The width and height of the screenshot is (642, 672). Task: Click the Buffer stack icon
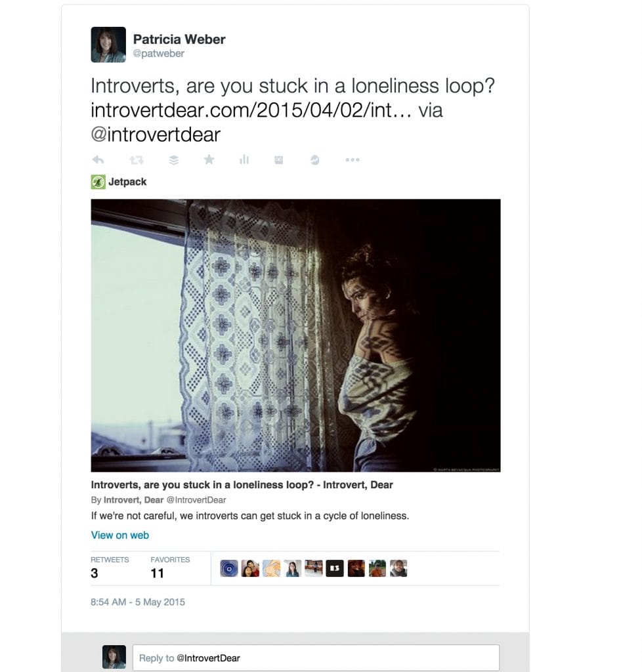click(173, 160)
